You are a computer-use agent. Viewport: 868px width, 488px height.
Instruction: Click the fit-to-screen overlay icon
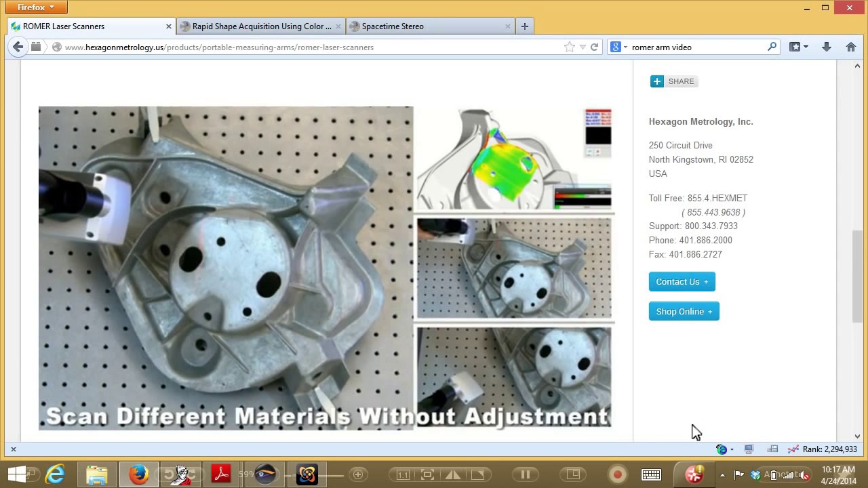click(428, 474)
